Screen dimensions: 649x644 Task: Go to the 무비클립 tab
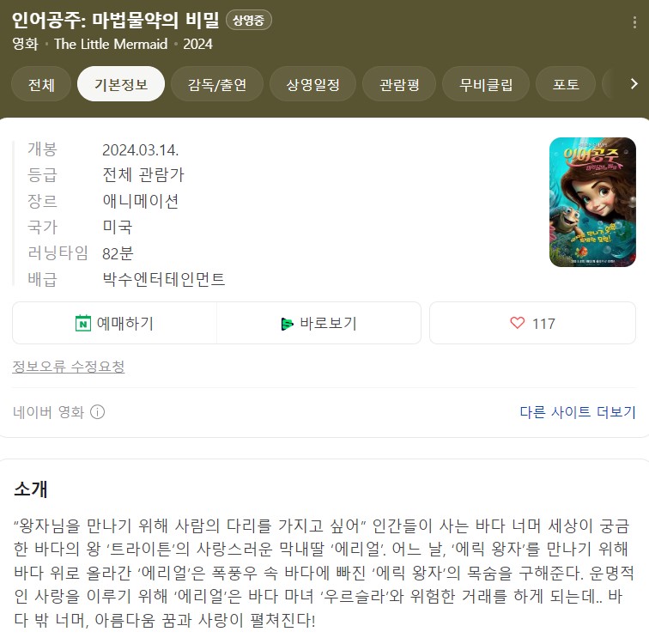[486, 84]
